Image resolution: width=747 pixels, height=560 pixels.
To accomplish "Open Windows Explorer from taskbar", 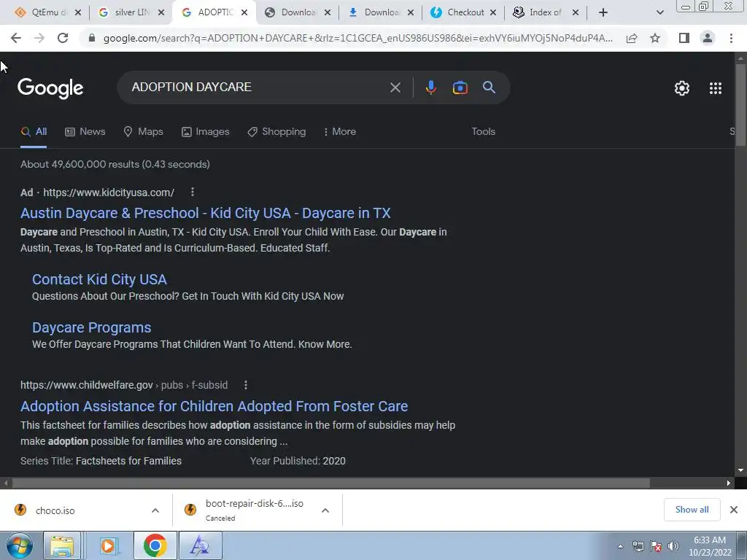I will pos(62,545).
